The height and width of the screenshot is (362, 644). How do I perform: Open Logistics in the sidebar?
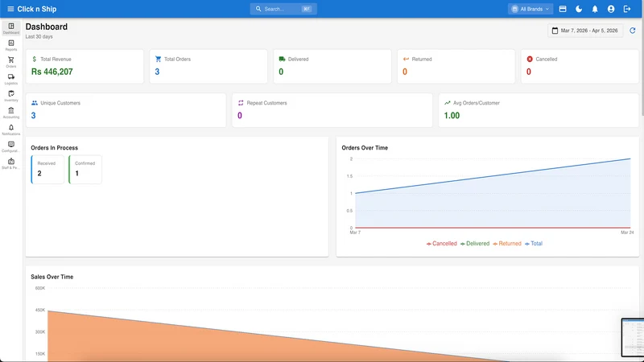click(x=11, y=79)
